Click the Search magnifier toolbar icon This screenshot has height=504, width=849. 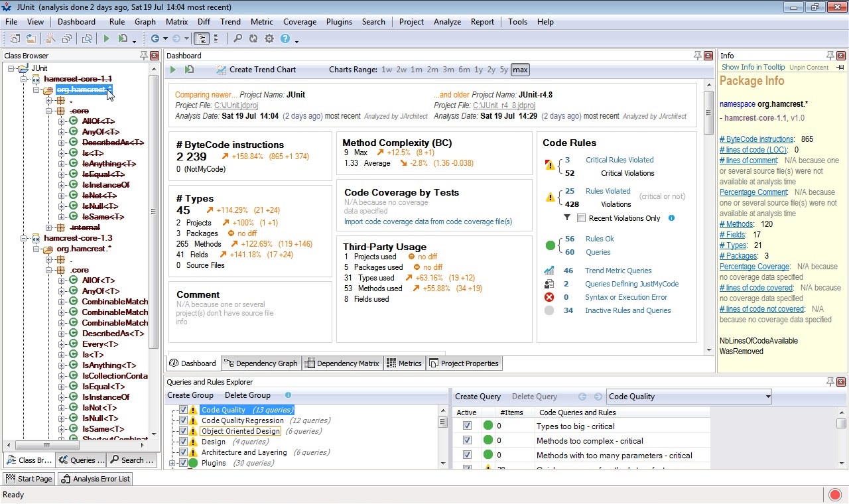click(237, 39)
